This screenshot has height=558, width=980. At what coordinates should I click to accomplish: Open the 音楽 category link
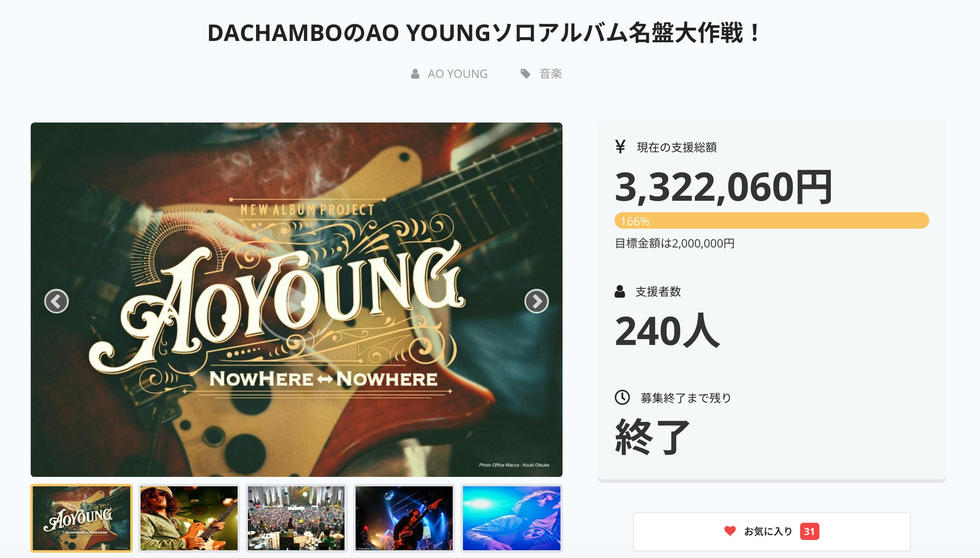click(551, 74)
